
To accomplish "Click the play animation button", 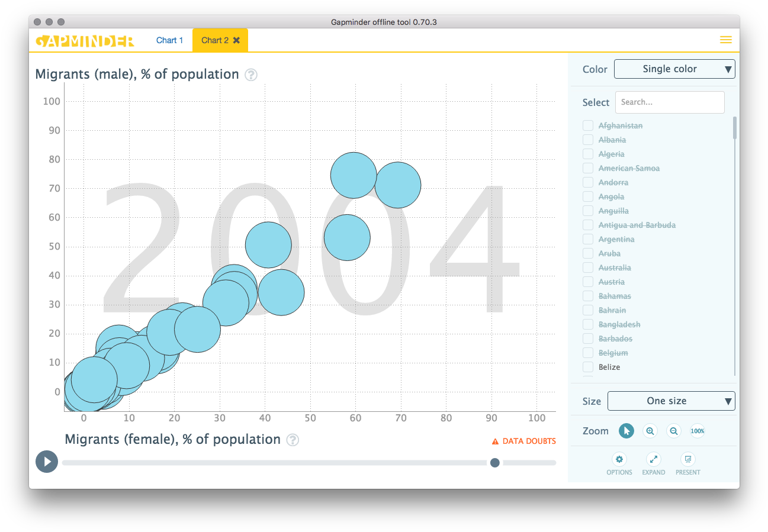I will pyautogui.click(x=47, y=462).
